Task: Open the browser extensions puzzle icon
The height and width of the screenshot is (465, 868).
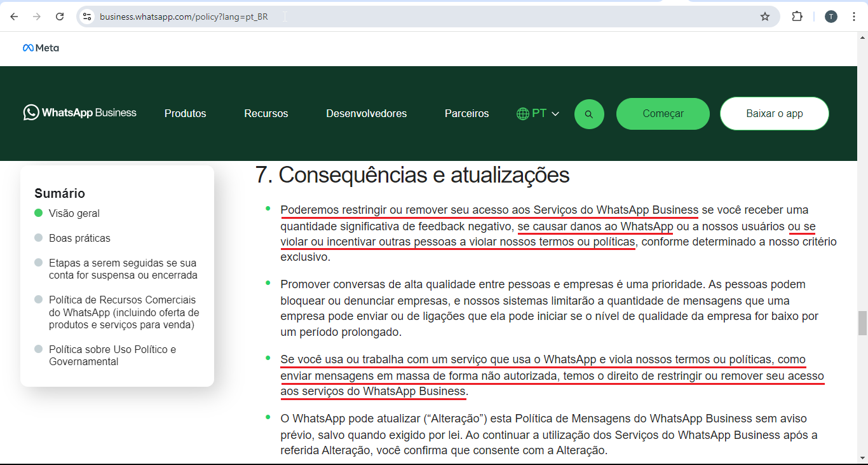Action: tap(797, 17)
